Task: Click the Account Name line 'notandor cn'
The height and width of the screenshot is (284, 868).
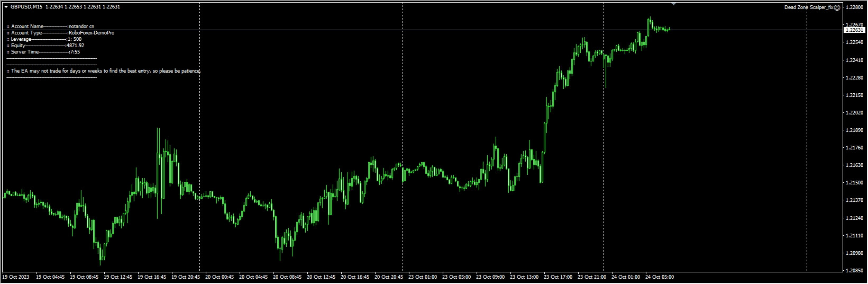Action: tap(50, 26)
